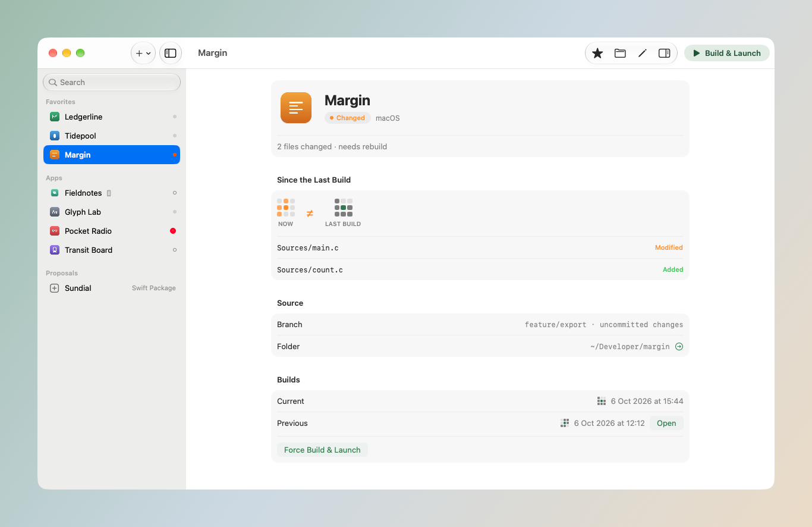
Task: Open the add (+) dropdown menu
Action: point(143,53)
